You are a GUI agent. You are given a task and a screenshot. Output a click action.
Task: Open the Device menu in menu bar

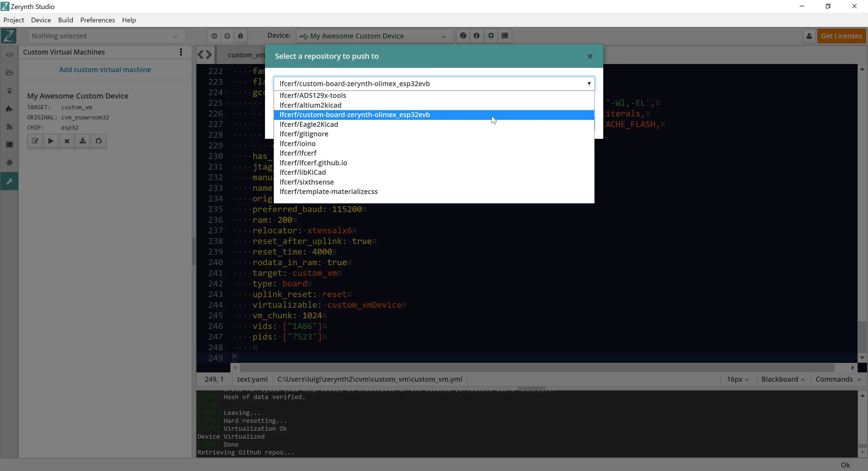pyautogui.click(x=41, y=20)
